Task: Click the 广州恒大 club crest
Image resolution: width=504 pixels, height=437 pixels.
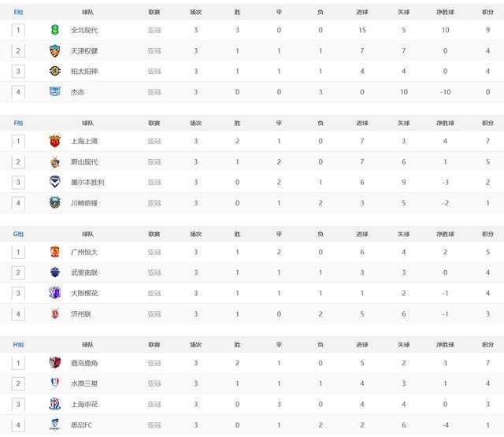Action: (54, 252)
